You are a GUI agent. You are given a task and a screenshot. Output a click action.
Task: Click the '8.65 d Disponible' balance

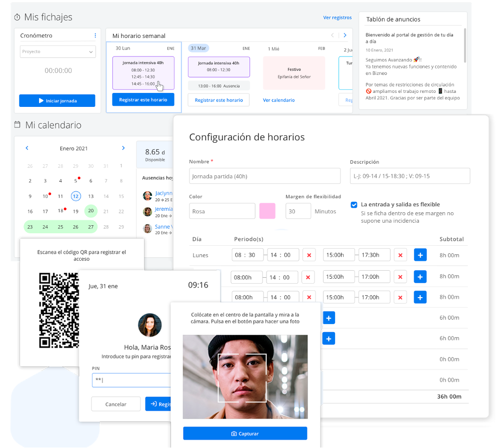click(x=155, y=155)
